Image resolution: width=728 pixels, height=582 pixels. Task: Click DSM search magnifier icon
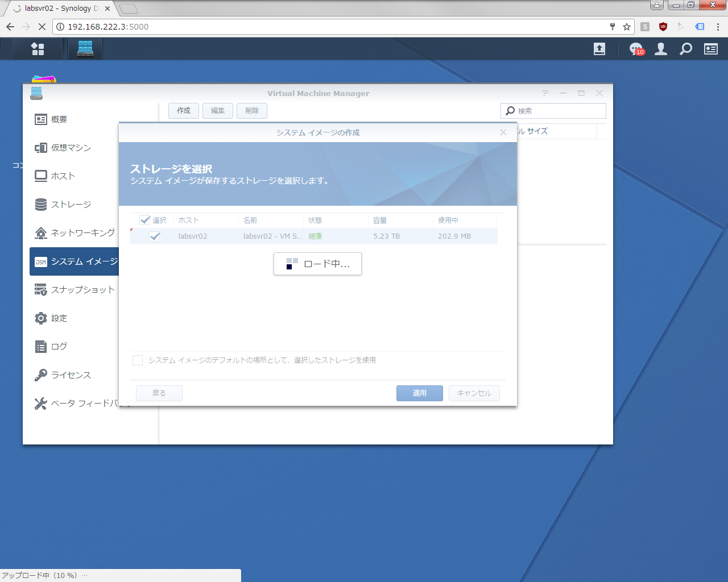686,49
